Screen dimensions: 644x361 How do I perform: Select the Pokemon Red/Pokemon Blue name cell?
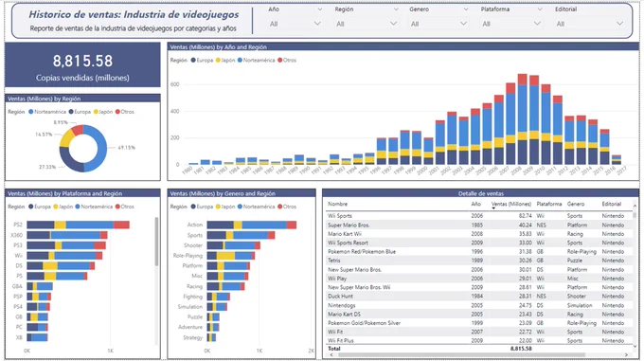(x=362, y=251)
